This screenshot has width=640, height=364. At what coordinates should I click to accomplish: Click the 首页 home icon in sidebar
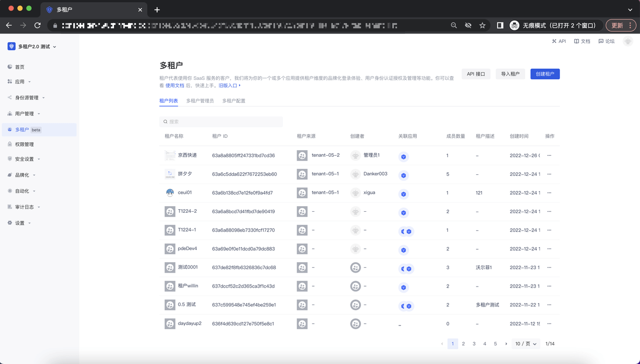tap(10, 67)
